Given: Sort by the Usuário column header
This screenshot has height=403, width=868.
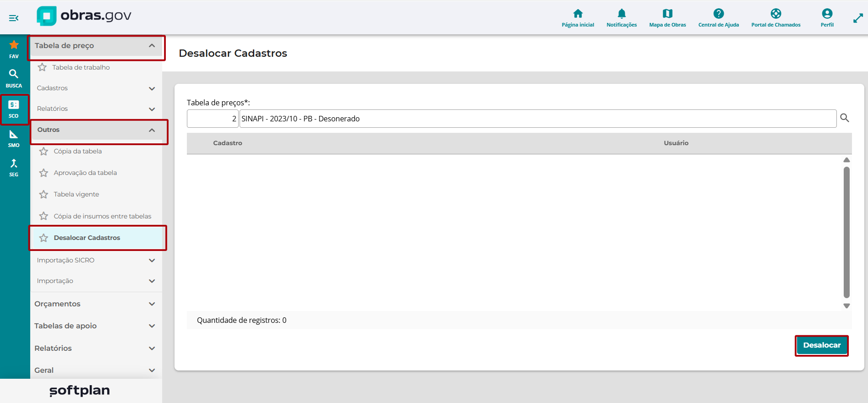Looking at the screenshot, I should [x=676, y=143].
